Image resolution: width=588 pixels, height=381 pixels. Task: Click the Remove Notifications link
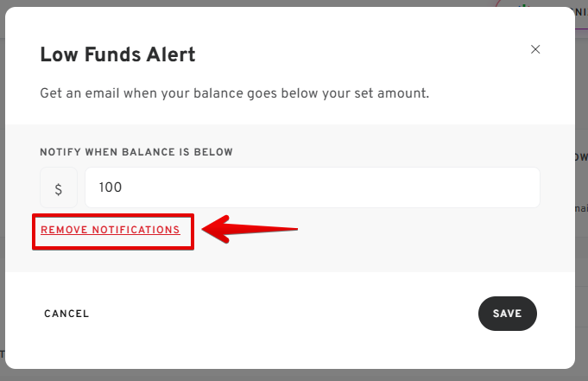(x=111, y=230)
